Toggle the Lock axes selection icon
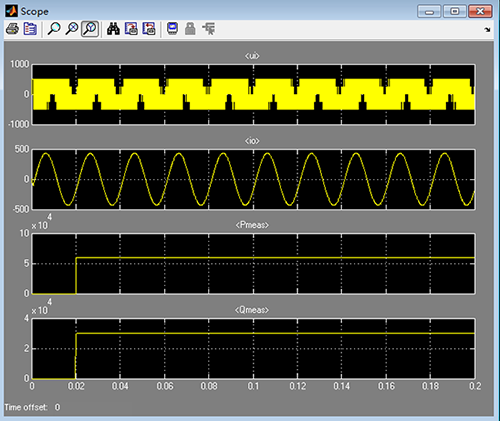 190,29
